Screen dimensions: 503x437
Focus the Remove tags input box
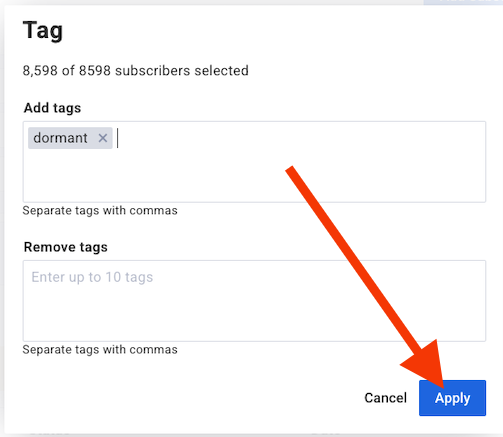click(x=254, y=301)
